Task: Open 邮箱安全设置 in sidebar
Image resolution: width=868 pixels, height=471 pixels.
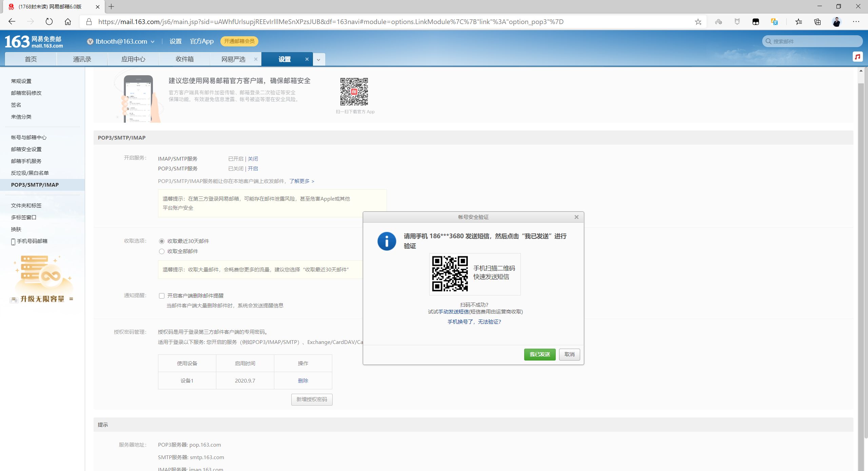Action: pos(26,149)
